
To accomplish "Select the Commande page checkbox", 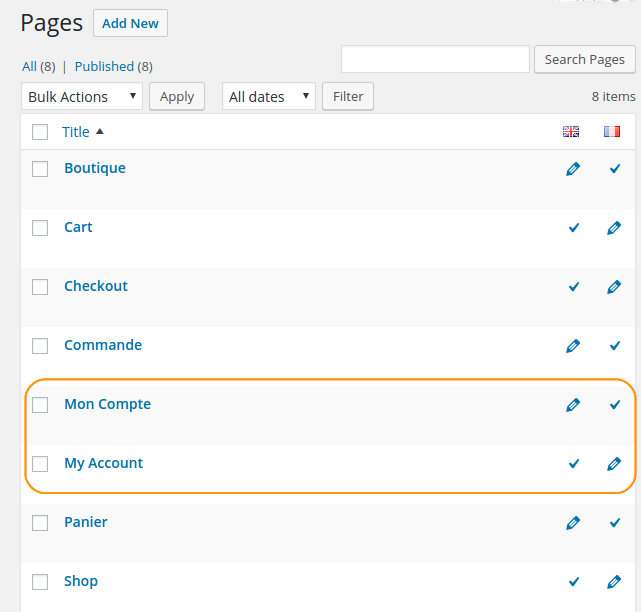I will 40,346.
